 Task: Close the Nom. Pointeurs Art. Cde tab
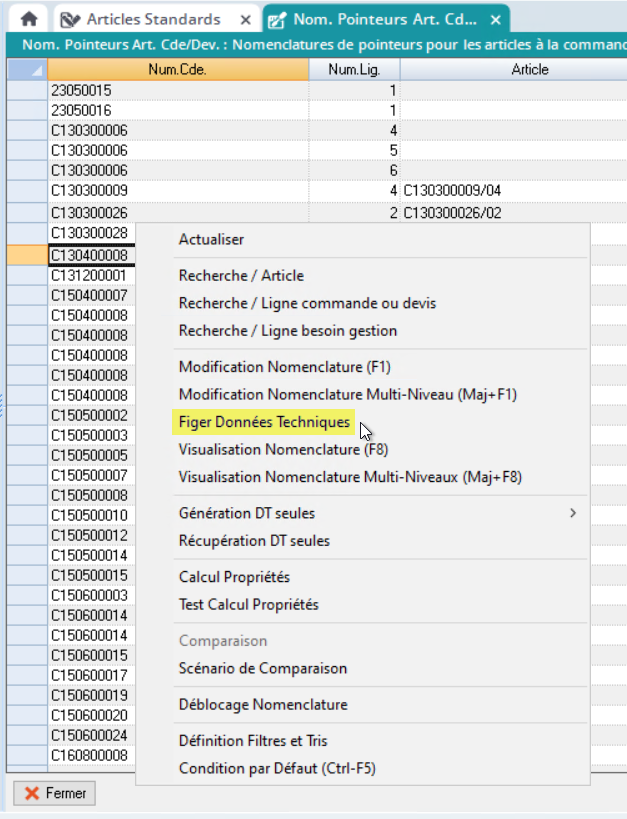click(495, 19)
